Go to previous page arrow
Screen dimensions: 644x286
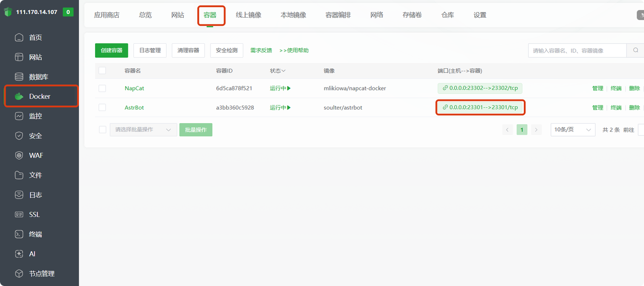coord(507,130)
